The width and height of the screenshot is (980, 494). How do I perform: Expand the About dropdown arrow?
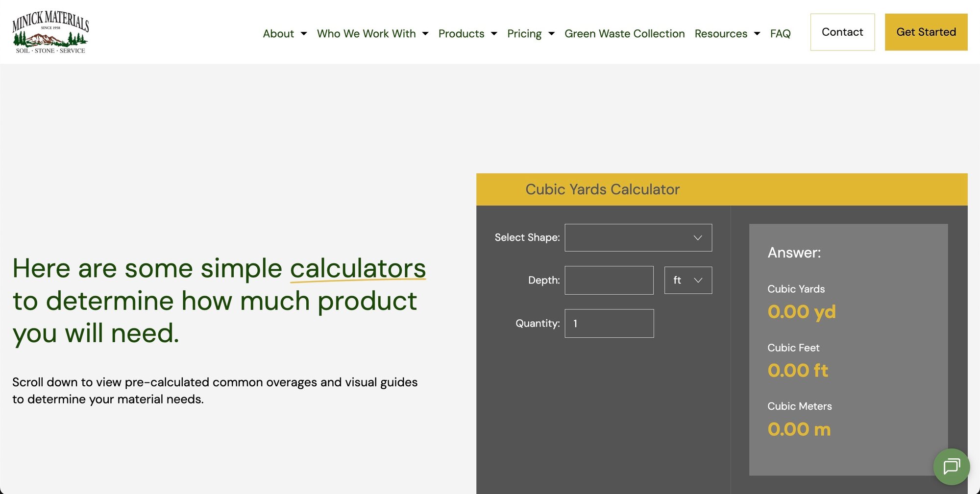[x=304, y=34]
